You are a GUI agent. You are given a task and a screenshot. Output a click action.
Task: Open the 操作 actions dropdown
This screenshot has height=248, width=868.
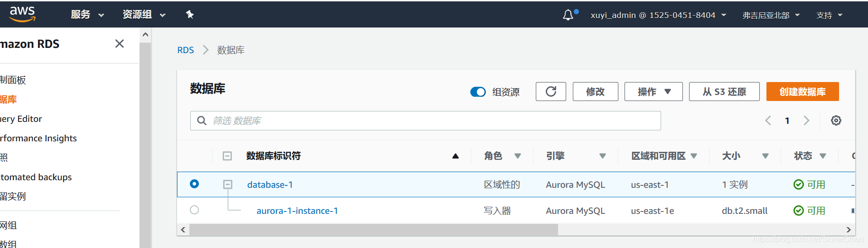click(653, 92)
